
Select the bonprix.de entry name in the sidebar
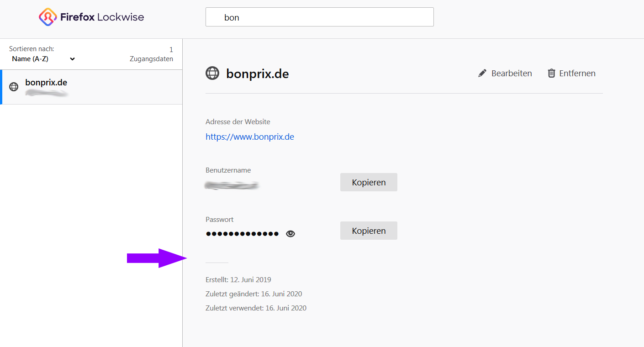click(46, 83)
